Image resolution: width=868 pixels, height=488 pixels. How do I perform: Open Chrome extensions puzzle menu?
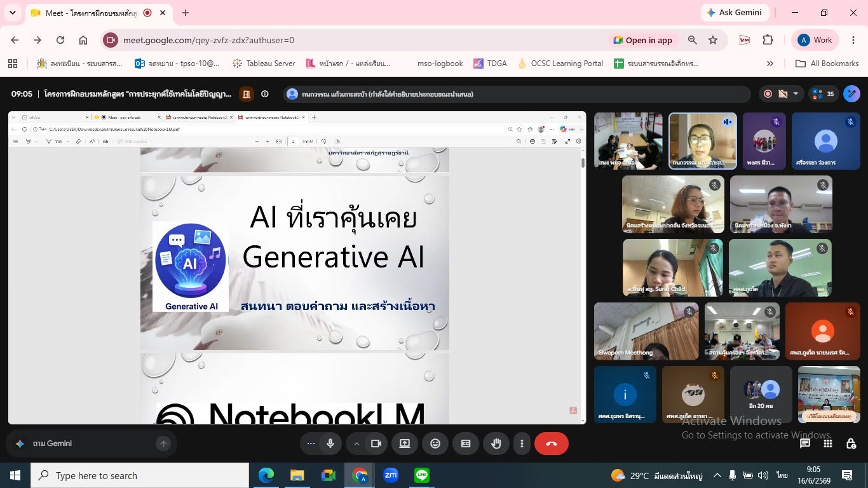pos(768,40)
